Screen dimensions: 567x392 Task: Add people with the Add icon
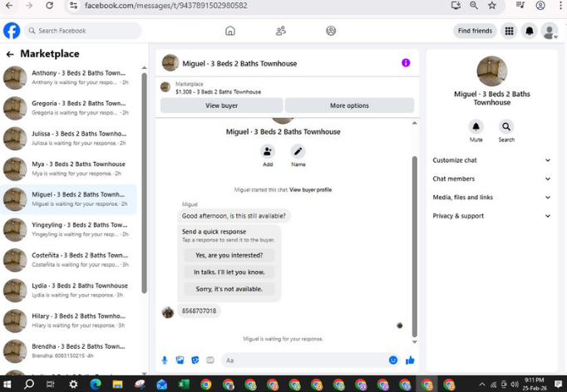coord(268,151)
